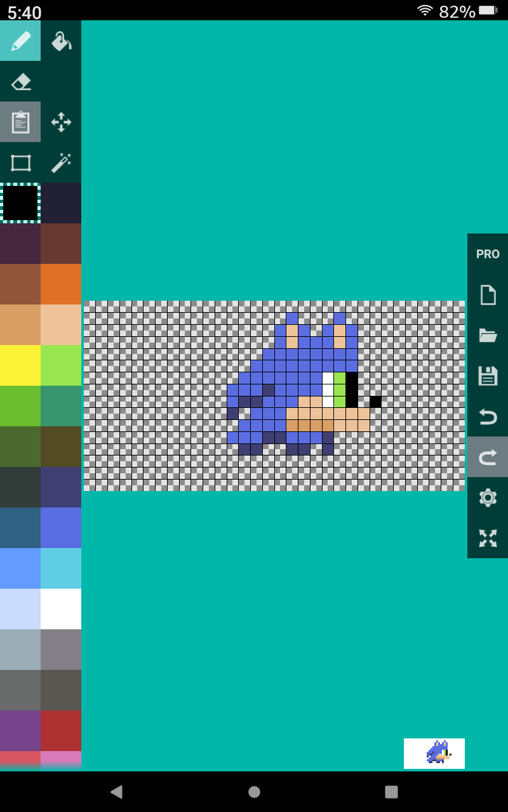Select the white color swatch
Image resolution: width=508 pixels, height=812 pixels.
coord(61,609)
